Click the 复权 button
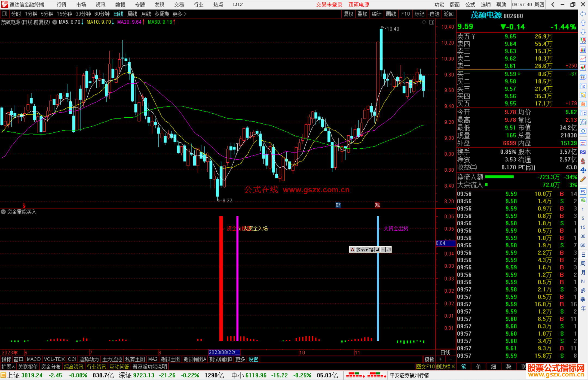This screenshot has width=588, height=380. 348,14
